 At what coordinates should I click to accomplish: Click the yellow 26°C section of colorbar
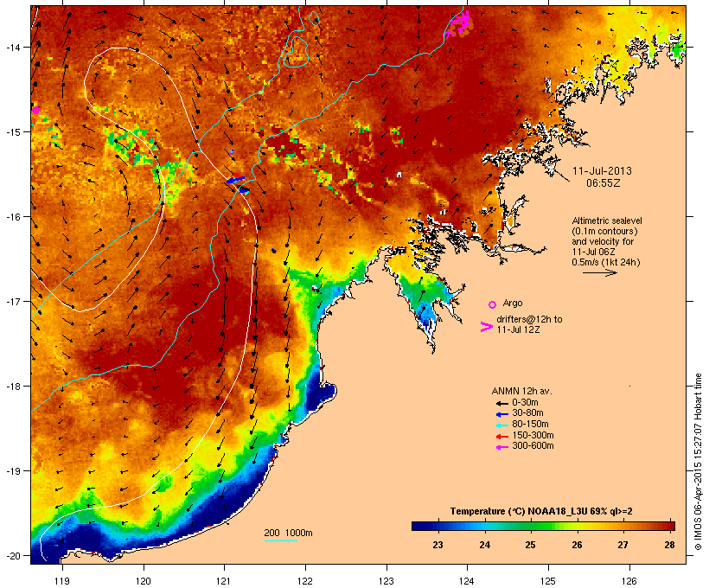click(x=577, y=526)
